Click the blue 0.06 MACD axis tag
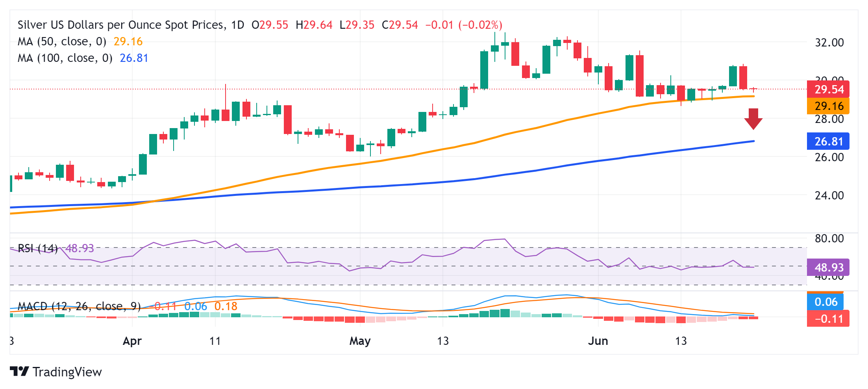Image resolution: width=868 pixels, height=389 pixels. (x=825, y=302)
